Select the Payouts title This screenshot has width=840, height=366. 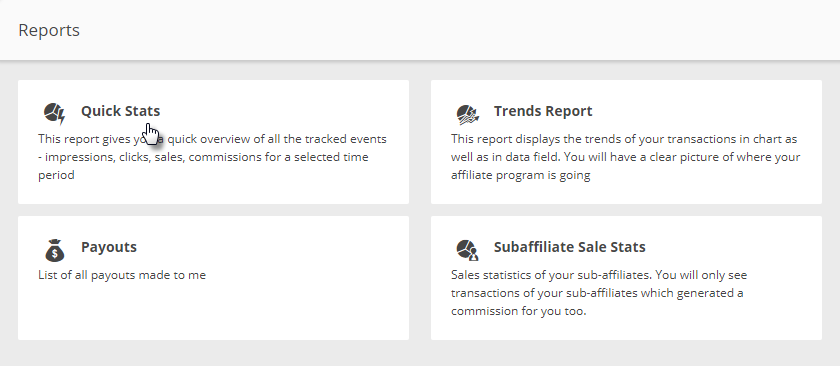pyautogui.click(x=109, y=247)
